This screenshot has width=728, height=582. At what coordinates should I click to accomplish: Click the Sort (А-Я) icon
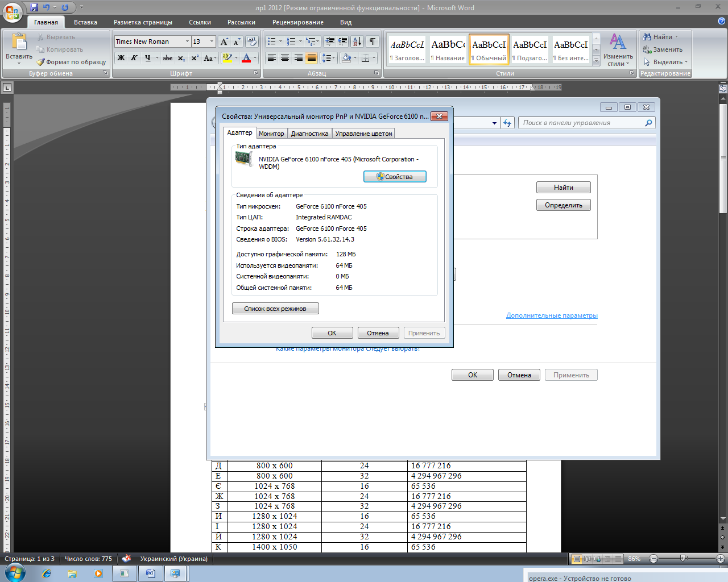[x=357, y=41]
